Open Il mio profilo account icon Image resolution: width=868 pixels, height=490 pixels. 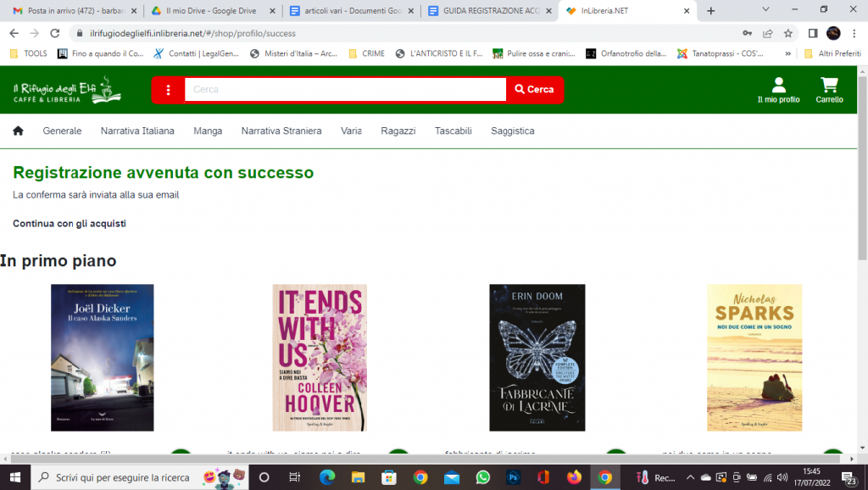coord(778,90)
